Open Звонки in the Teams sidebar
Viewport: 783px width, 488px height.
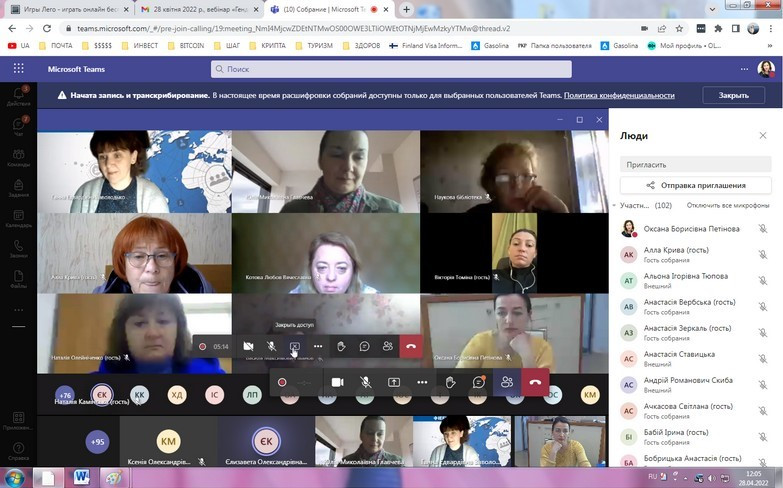(18, 249)
